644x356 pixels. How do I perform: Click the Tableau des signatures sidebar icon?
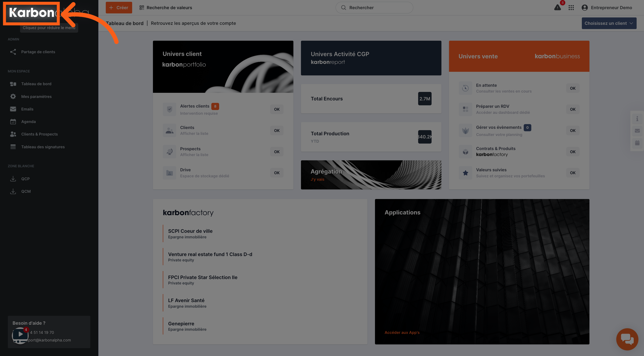click(13, 147)
